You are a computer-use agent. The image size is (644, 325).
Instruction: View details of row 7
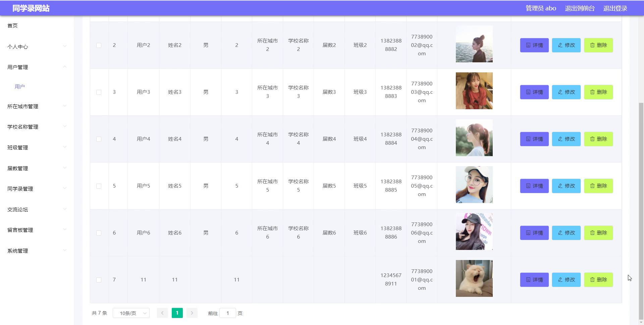[x=534, y=280]
